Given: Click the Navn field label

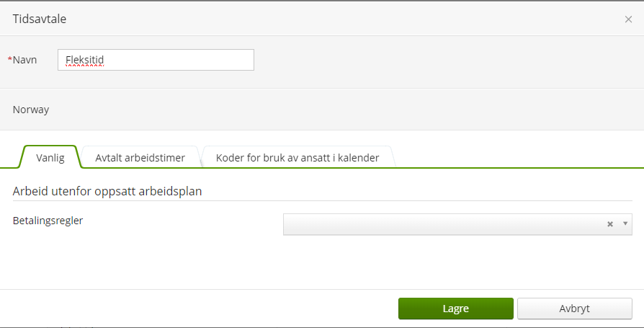Looking at the screenshot, I should 25,60.
